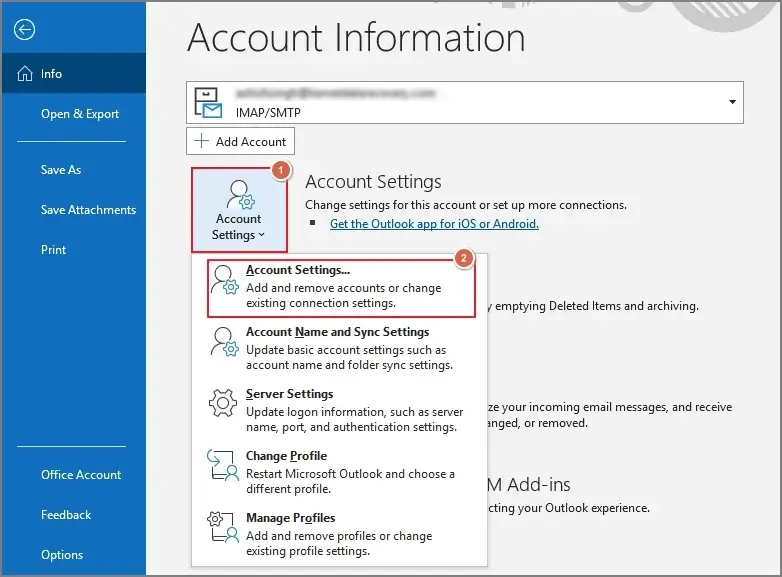Click the back arrow circle icon
The width and height of the screenshot is (782, 577).
click(x=24, y=29)
